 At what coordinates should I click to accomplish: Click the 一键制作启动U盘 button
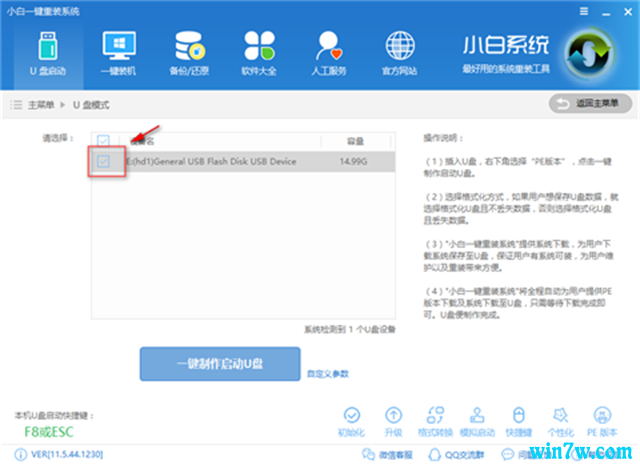click(x=220, y=364)
